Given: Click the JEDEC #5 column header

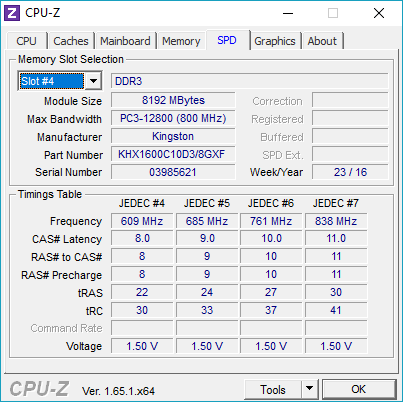Looking at the screenshot, I should [x=207, y=203].
